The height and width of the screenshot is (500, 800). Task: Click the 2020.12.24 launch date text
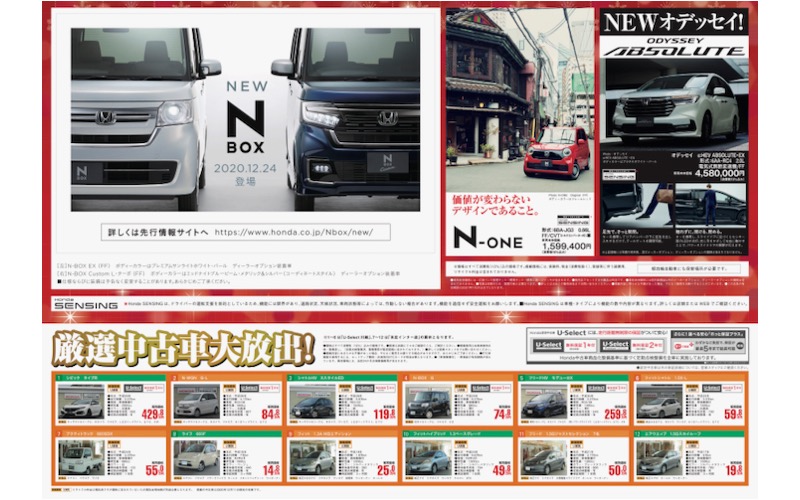pos(245,168)
